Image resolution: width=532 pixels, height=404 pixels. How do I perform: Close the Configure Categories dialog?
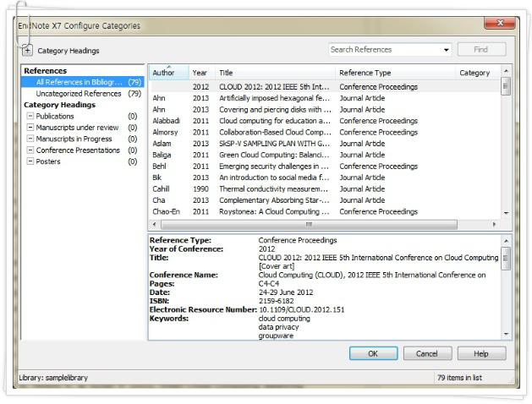point(500,24)
